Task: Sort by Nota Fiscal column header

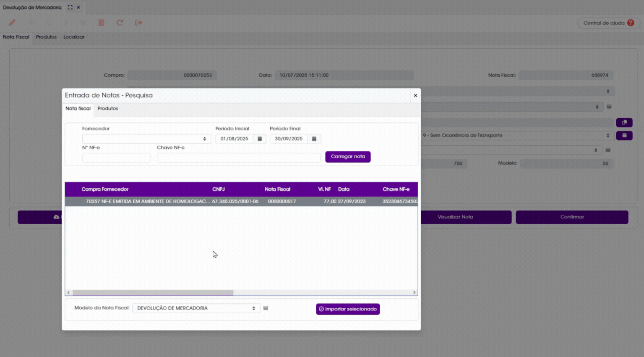Action: (277, 189)
